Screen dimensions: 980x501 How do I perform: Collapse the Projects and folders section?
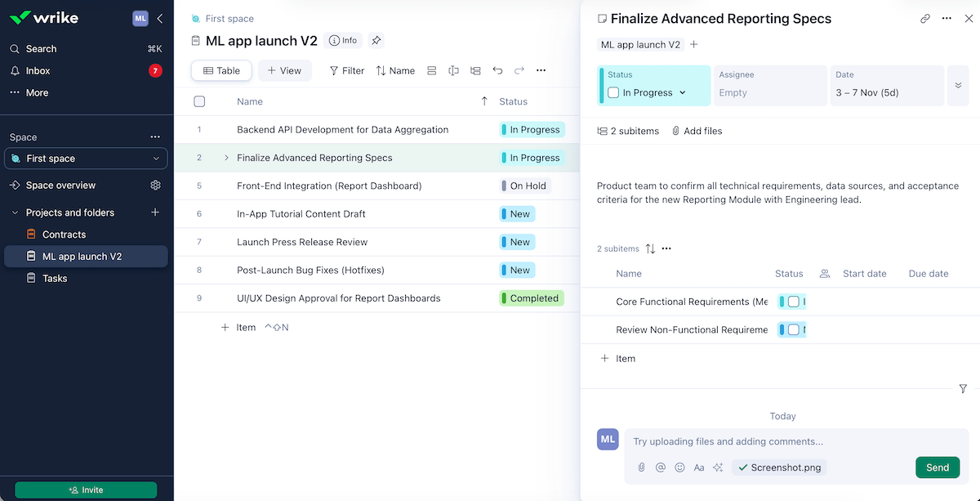[x=15, y=212]
